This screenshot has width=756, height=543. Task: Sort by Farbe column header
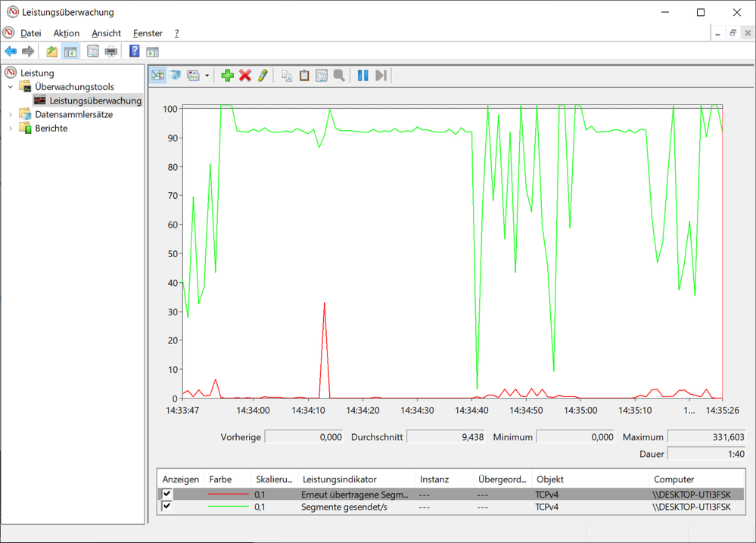[228, 479]
